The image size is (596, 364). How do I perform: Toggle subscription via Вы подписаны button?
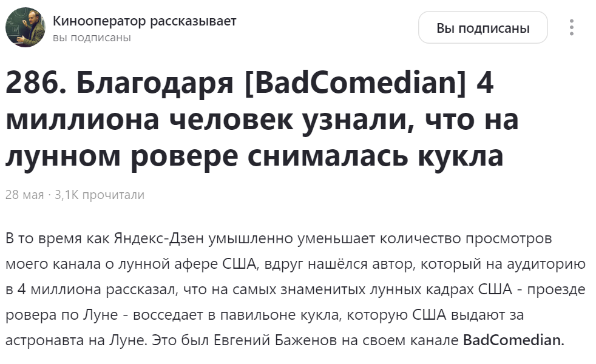pyautogui.click(x=483, y=27)
